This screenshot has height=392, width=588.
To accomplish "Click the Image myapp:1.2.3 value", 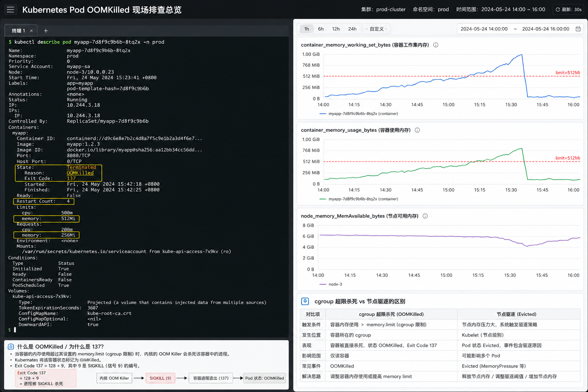I will pyautogui.click(x=83, y=144).
